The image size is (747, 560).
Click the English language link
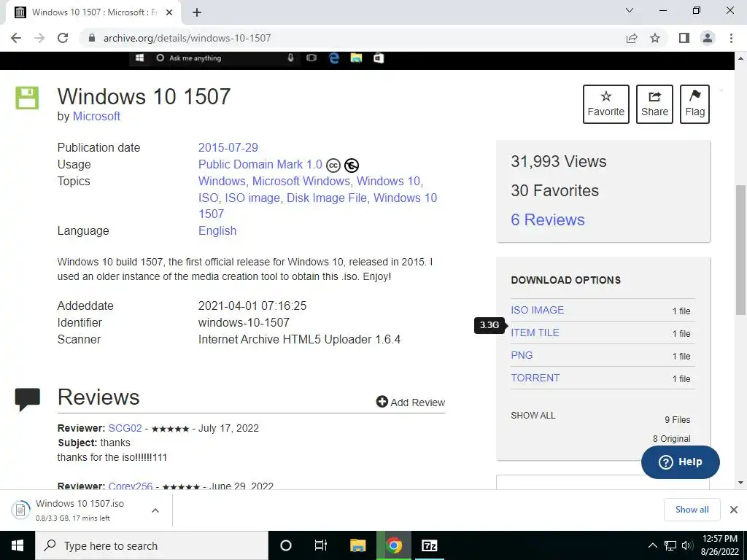[x=217, y=231]
